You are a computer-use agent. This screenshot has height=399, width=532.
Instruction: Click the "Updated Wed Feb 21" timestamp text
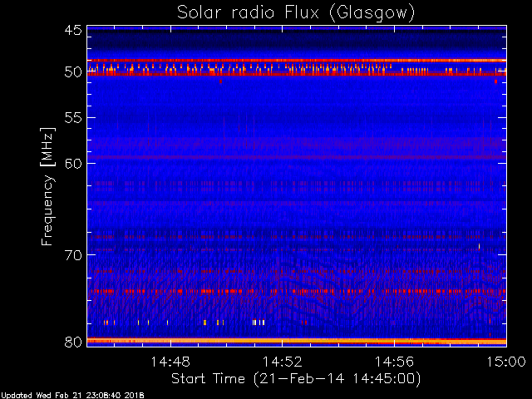(72, 396)
